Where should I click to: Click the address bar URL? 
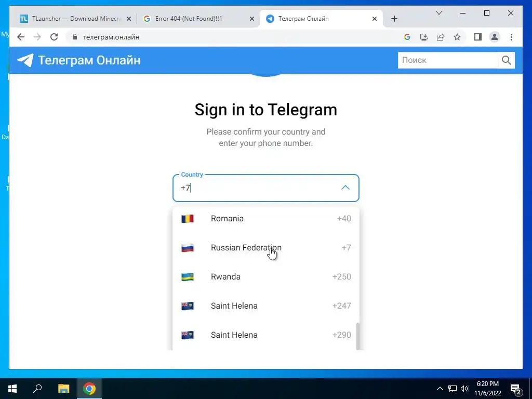[x=111, y=37]
